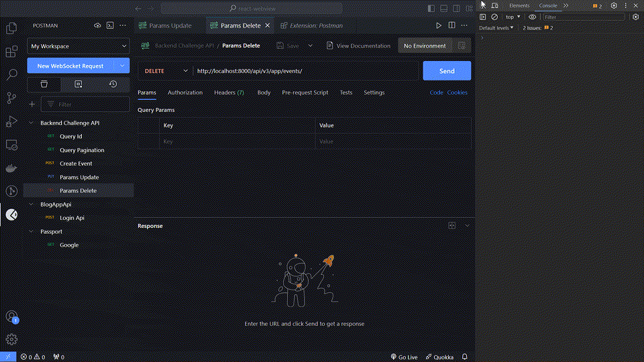This screenshot has height=362, width=644.
Task: Open editor more actions ellipsis
Action: [464, 25]
